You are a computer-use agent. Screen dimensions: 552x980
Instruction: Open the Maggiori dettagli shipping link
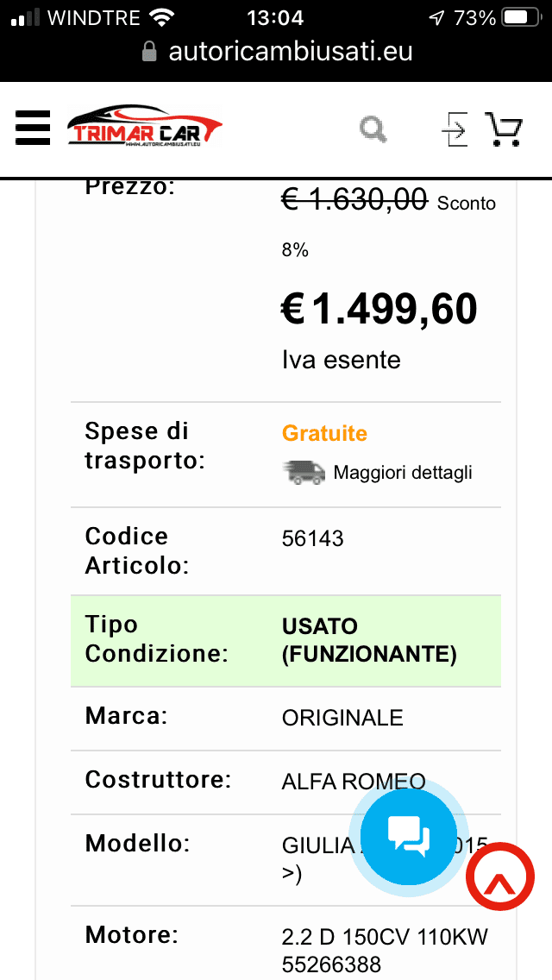[x=403, y=473]
